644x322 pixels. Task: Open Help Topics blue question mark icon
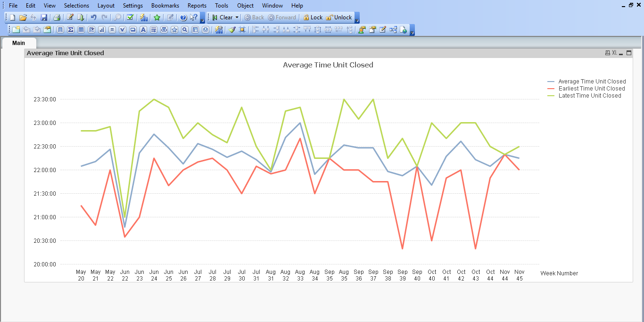point(183,17)
